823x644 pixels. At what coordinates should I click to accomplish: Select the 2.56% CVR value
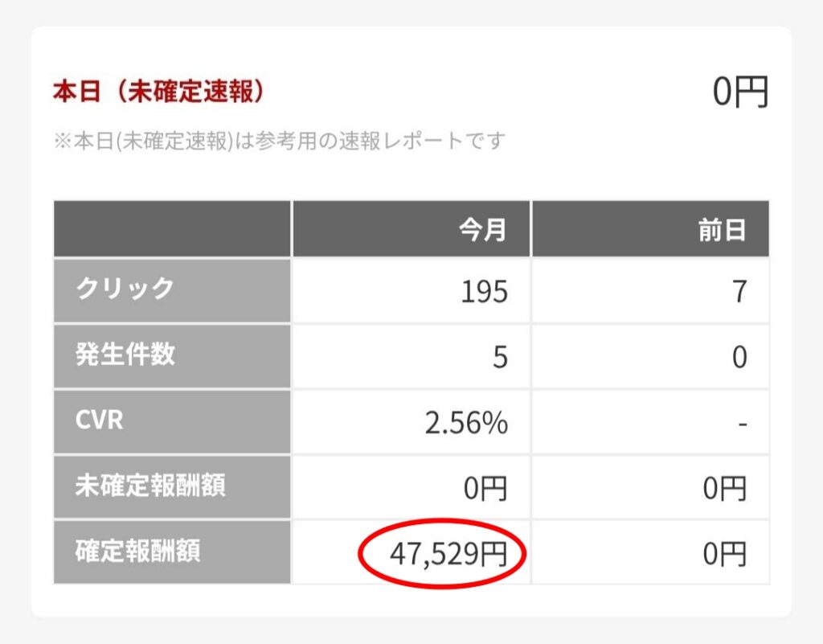[x=466, y=423]
